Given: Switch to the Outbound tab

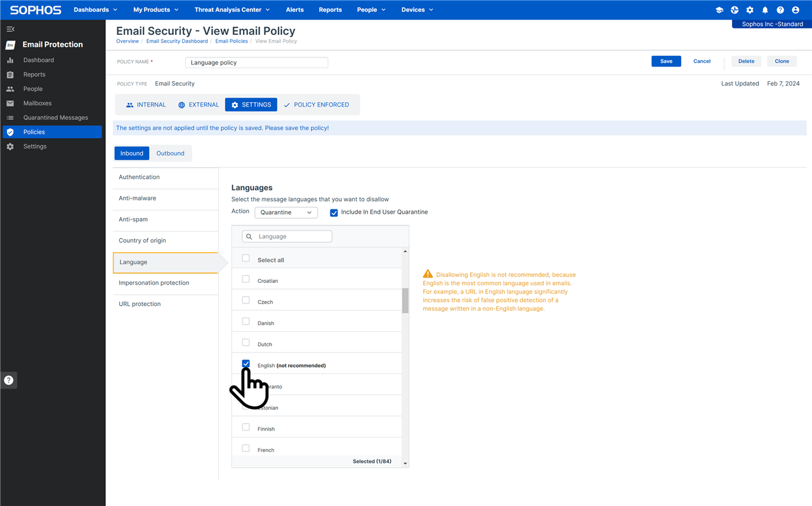Looking at the screenshot, I should point(171,153).
